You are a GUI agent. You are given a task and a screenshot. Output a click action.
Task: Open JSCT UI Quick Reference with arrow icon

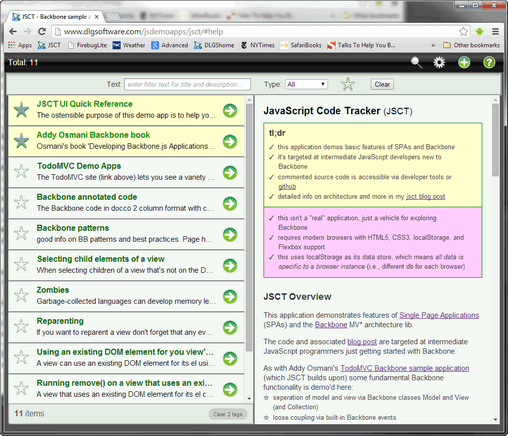pos(230,110)
